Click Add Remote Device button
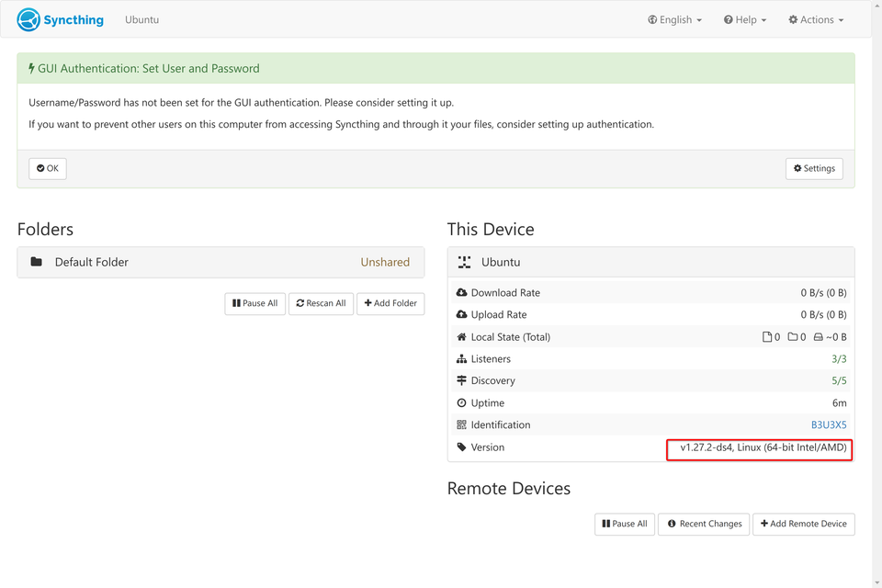882x588 pixels. pos(803,524)
